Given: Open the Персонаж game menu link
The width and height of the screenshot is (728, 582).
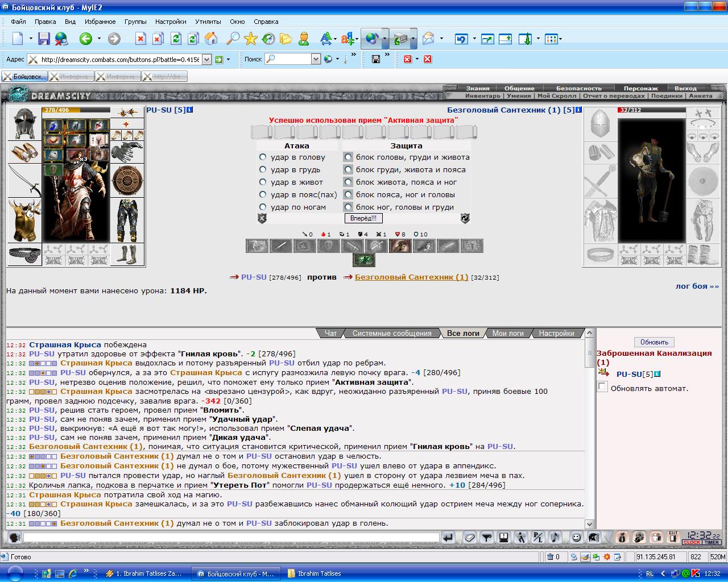Looking at the screenshot, I should click(640, 88).
